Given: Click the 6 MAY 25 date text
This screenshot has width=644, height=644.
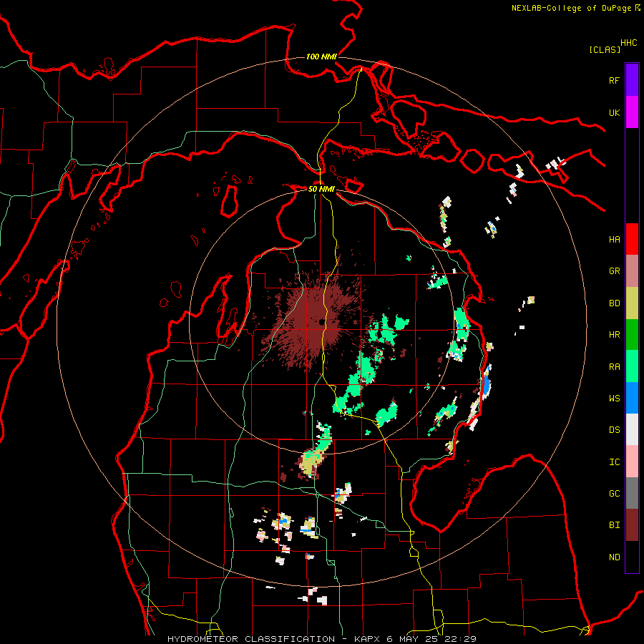Looking at the screenshot, I should pos(413,639).
